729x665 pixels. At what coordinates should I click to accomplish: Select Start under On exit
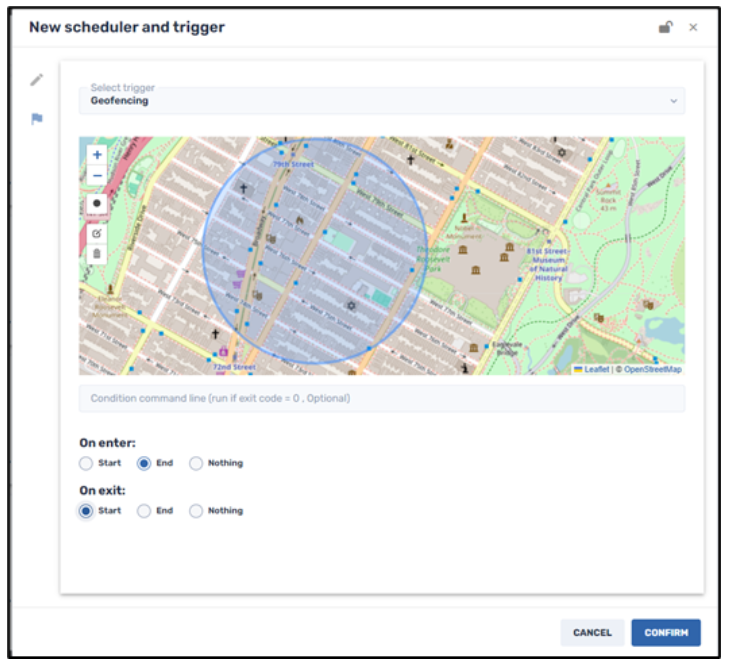coord(87,510)
